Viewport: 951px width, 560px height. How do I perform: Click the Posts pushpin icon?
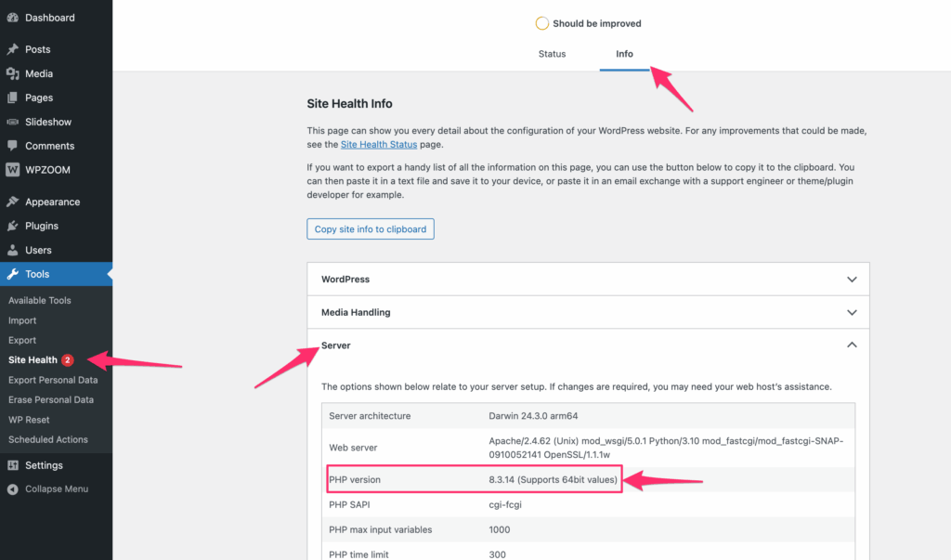pyautogui.click(x=12, y=49)
